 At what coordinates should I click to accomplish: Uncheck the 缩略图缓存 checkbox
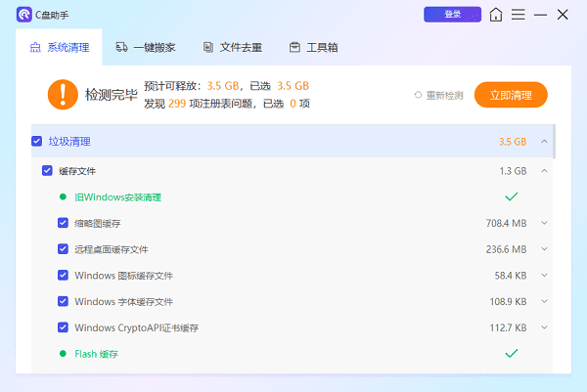(63, 223)
